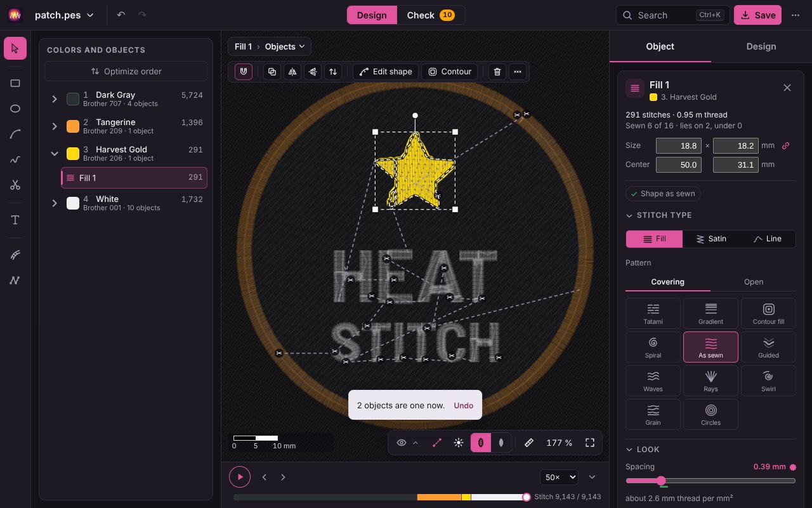The height and width of the screenshot is (508, 812).
Task: Click Optimize order button
Action: pyautogui.click(x=126, y=71)
